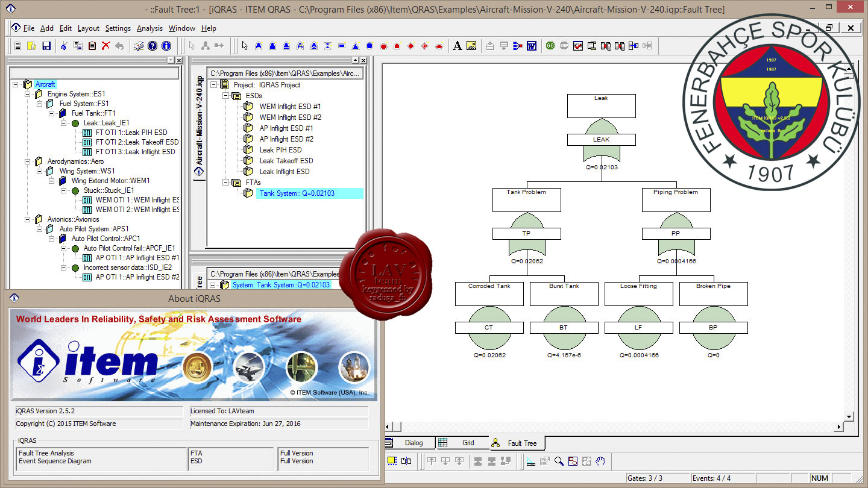This screenshot has width=868, height=488.
Task: Open the Layout menu
Action: click(89, 28)
